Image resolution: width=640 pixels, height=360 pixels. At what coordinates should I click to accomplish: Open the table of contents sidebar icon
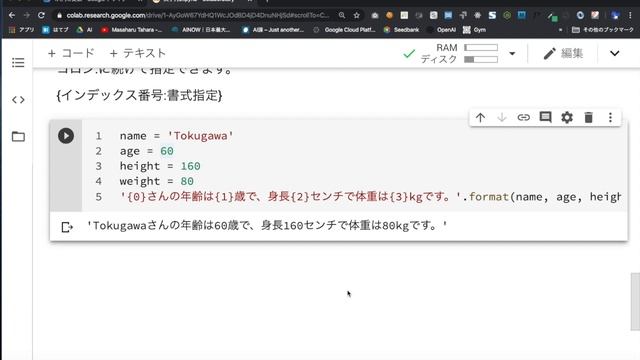pyautogui.click(x=18, y=62)
